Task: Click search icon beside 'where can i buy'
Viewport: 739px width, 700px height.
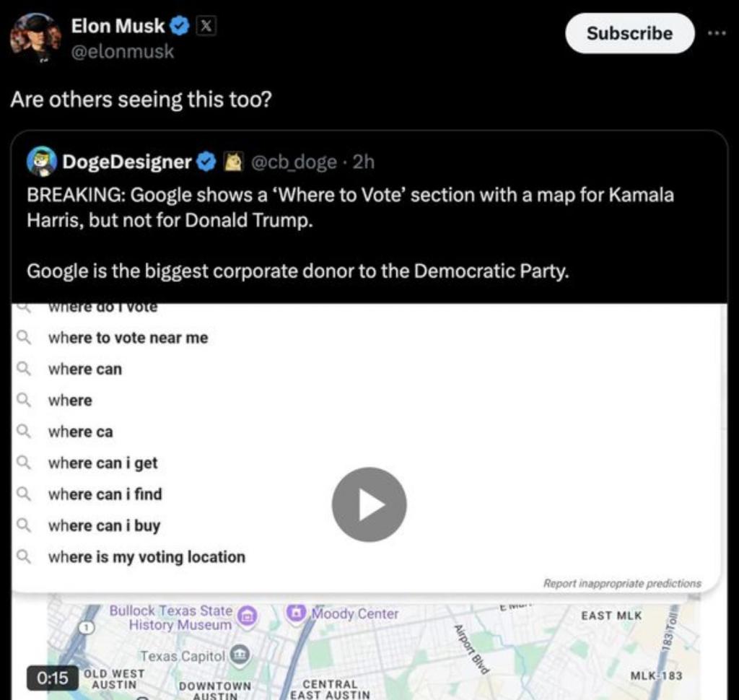Action: pyautogui.click(x=24, y=525)
